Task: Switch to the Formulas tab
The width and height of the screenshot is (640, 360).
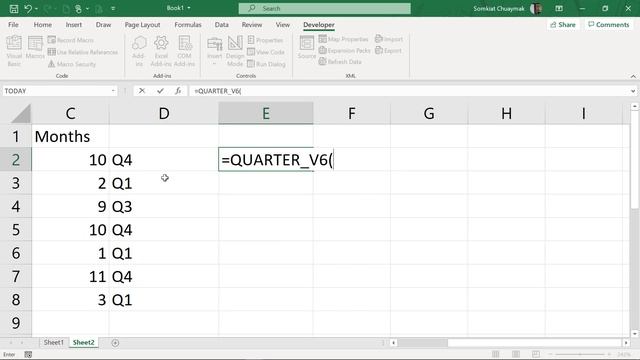Action: [188, 25]
